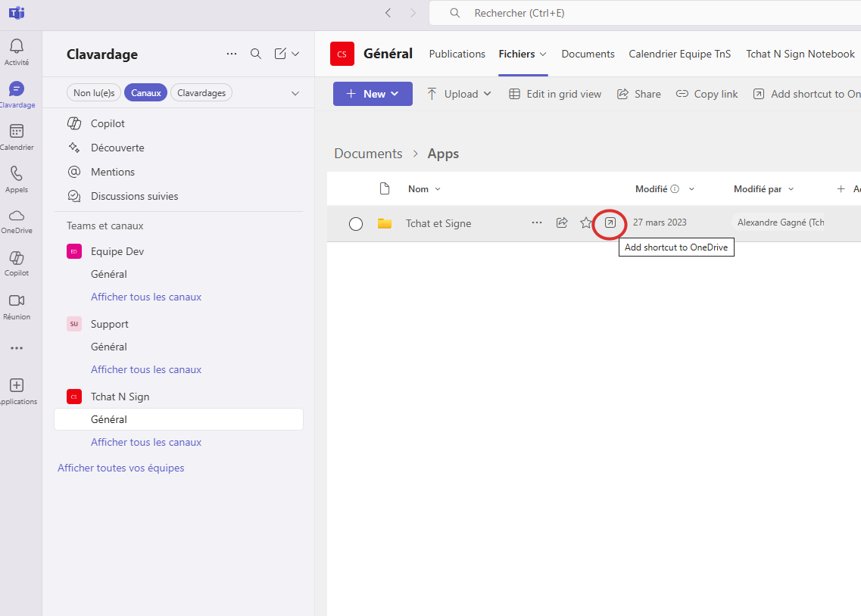Search within the Clavardage pane
Image resolution: width=861 pixels, height=616 pixels.
coord(256,54)
